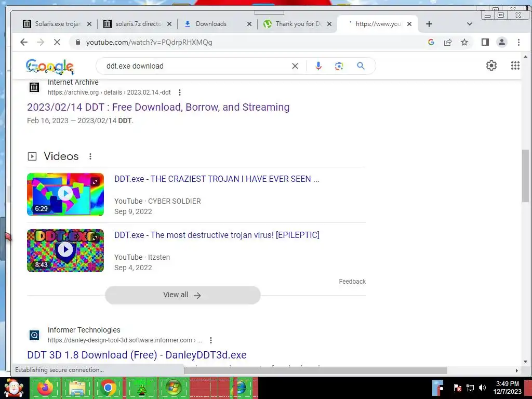The image size is (532, 399).
Task: Open Firefox from the taskbar
Action: 45,388
